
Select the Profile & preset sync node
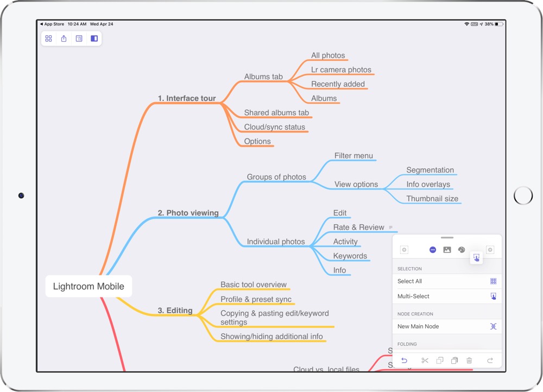coord(256,299)
